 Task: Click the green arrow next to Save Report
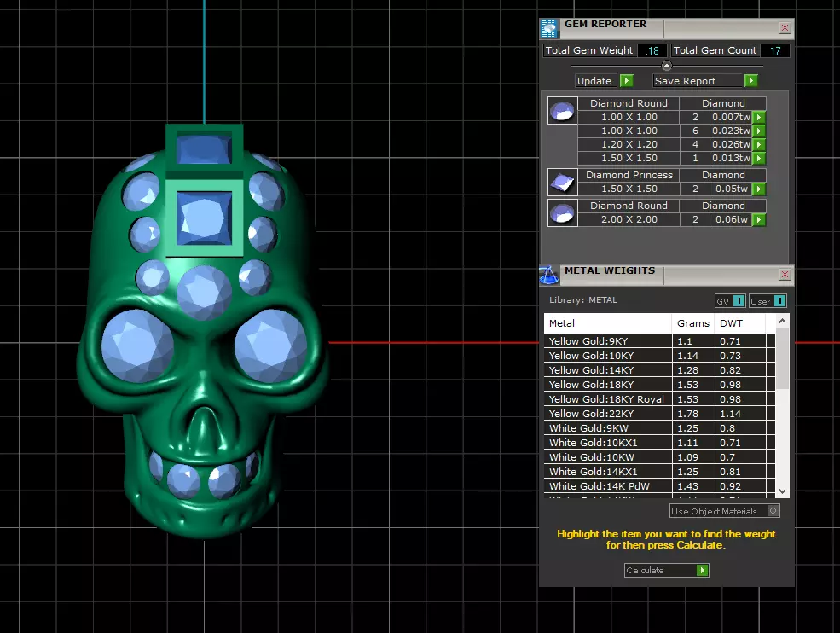[751, 81]
